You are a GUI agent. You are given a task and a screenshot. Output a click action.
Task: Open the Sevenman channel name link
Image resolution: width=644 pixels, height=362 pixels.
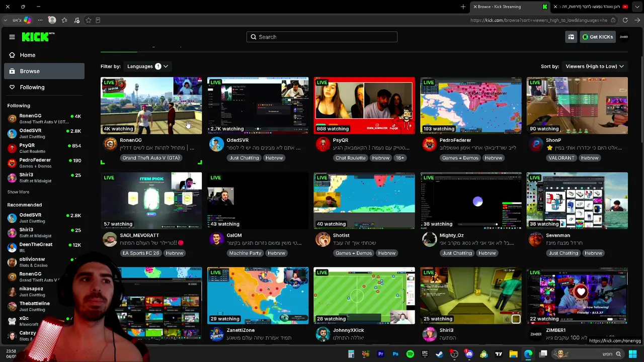[558, 235]
